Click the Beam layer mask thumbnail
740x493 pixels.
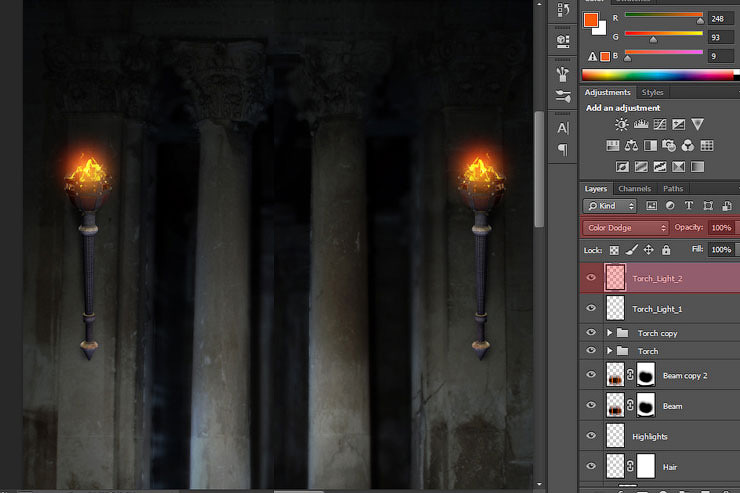pyautogui.click(x=645, y=406)
